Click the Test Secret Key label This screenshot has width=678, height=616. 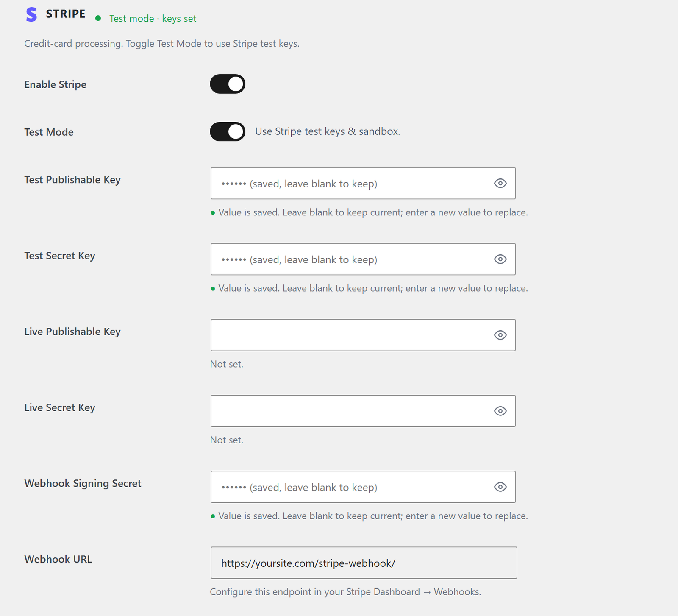(x=60, y=256)
